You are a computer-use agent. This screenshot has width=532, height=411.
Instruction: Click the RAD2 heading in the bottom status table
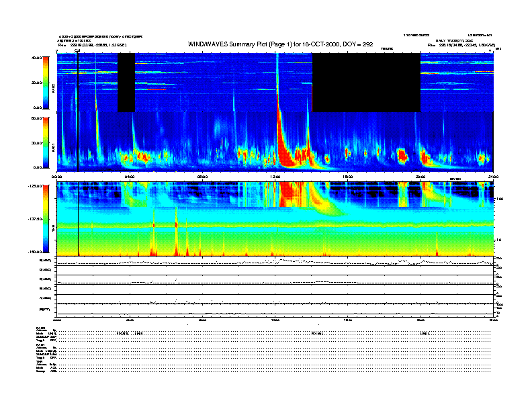pyautogui.click(x=40, y=328)
